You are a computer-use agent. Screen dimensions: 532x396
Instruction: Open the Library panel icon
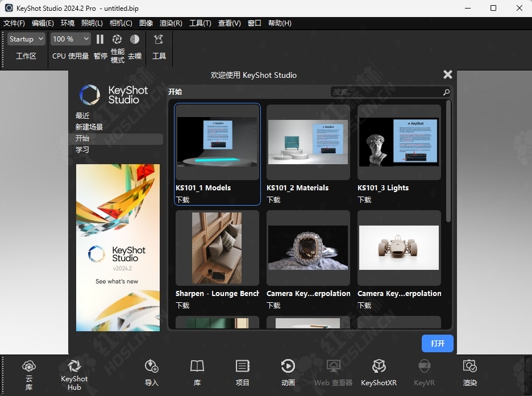point(197,366)
